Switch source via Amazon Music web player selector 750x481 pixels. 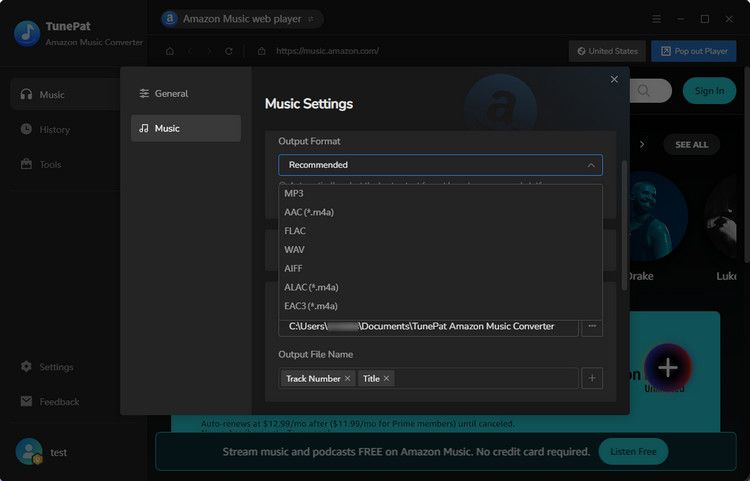click(242, 19)
